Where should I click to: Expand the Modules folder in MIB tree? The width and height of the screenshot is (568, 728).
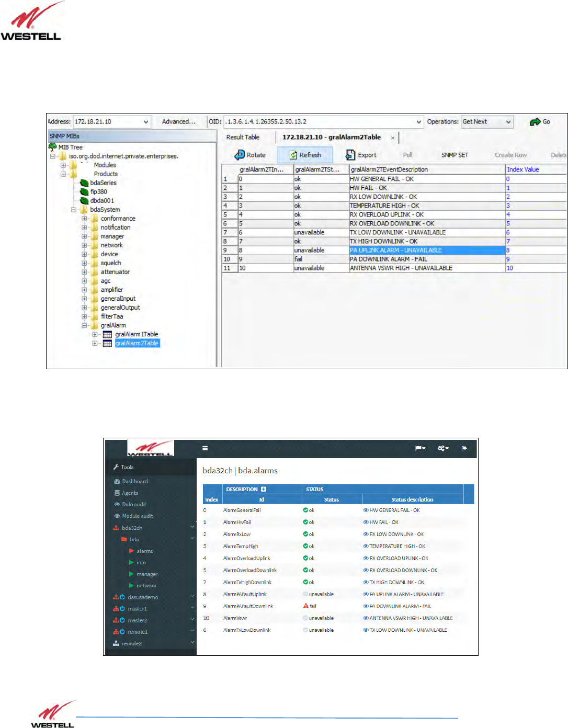tap(63, 165)
